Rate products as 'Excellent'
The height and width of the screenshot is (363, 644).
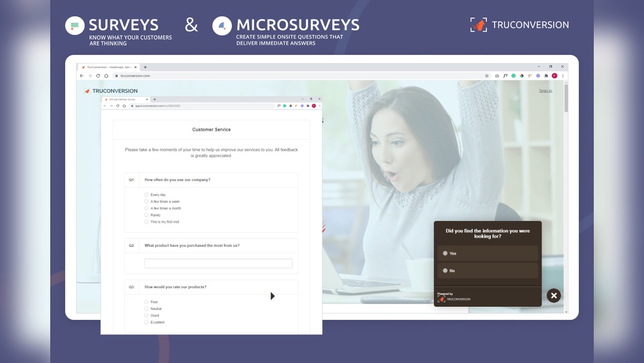pyautogui.click(x=146, y=322)
